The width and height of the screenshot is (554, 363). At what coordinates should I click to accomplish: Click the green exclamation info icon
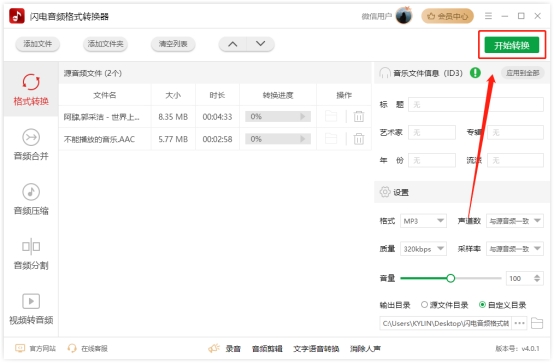click(475, 73)
